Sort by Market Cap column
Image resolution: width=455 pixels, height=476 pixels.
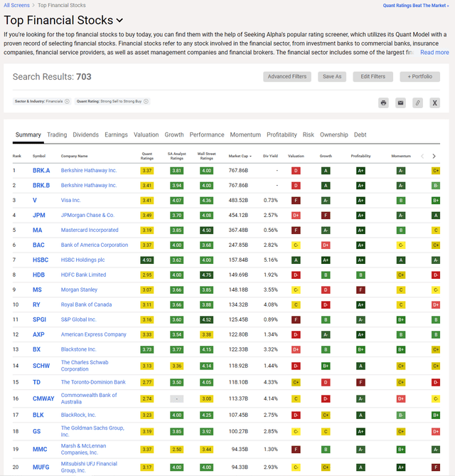click(240, 156)
